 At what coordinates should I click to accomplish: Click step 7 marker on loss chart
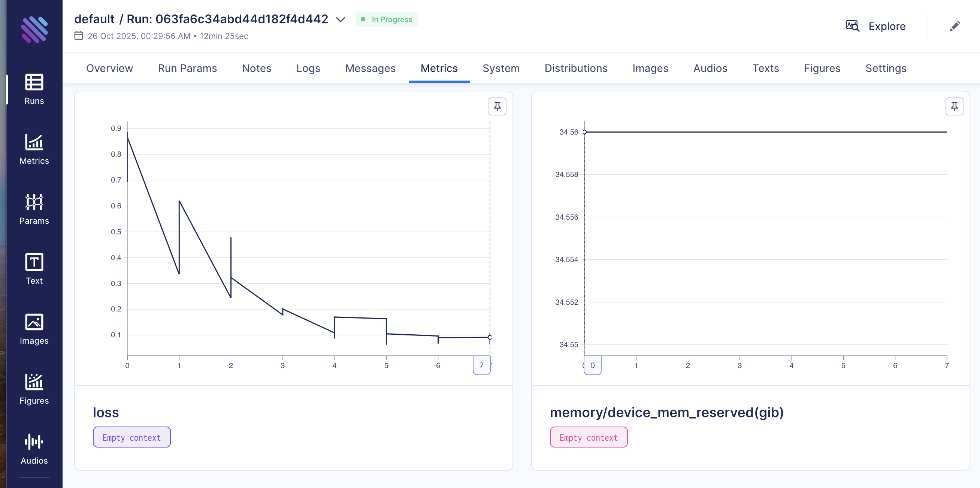(481, 365)
